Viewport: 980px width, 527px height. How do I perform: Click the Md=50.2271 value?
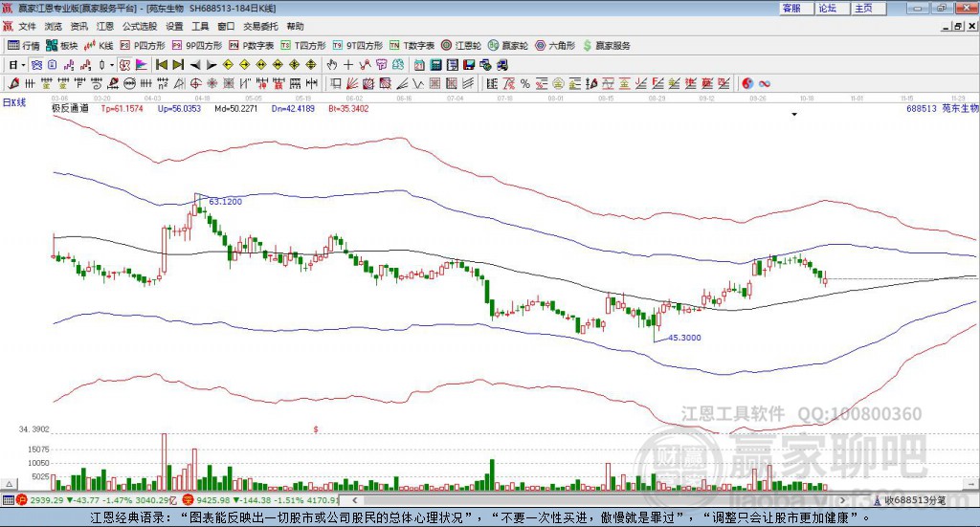click(235, 109)
